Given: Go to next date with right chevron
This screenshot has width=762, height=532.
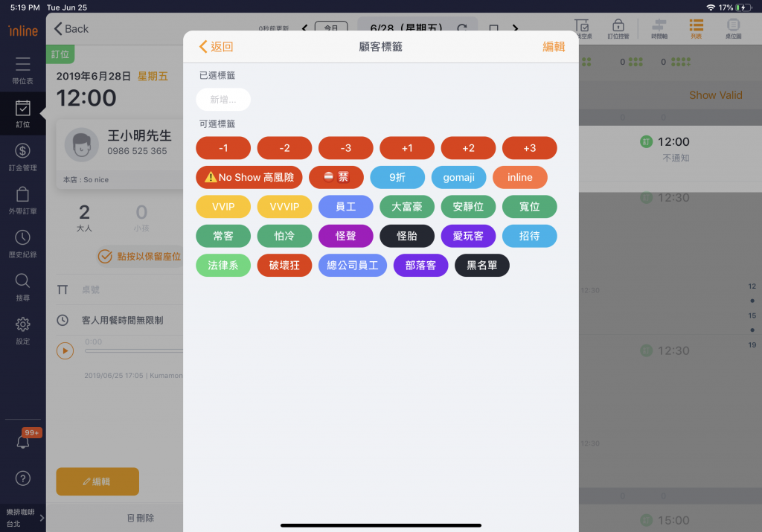Looking at the screenshot, I should (x=515, y=28).
